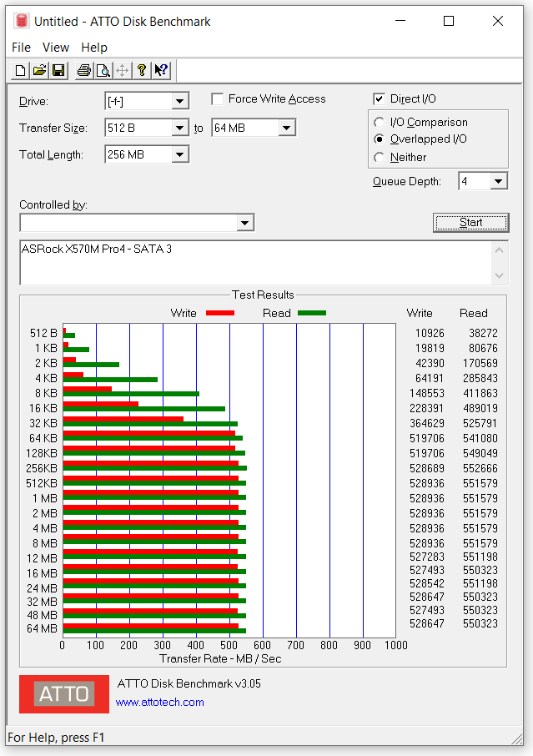533x756 pixels.
Task: Activate context help pointer icon
Action: point(161,71)
